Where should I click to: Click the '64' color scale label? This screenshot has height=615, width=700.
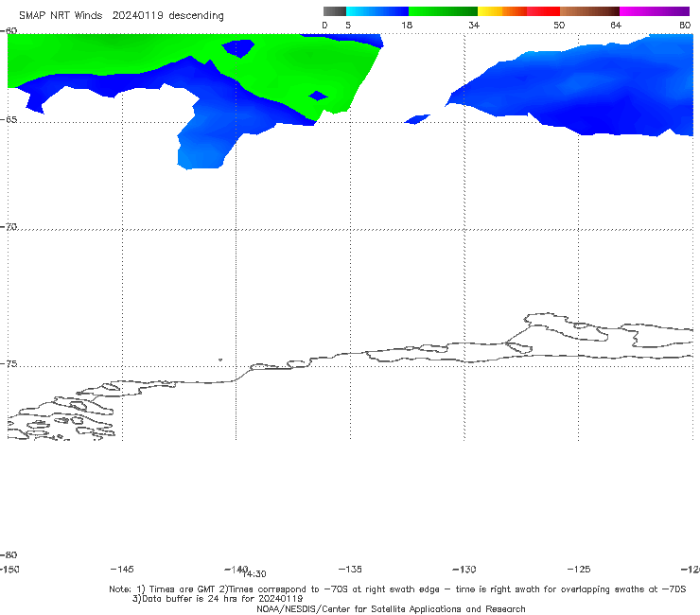616,25
